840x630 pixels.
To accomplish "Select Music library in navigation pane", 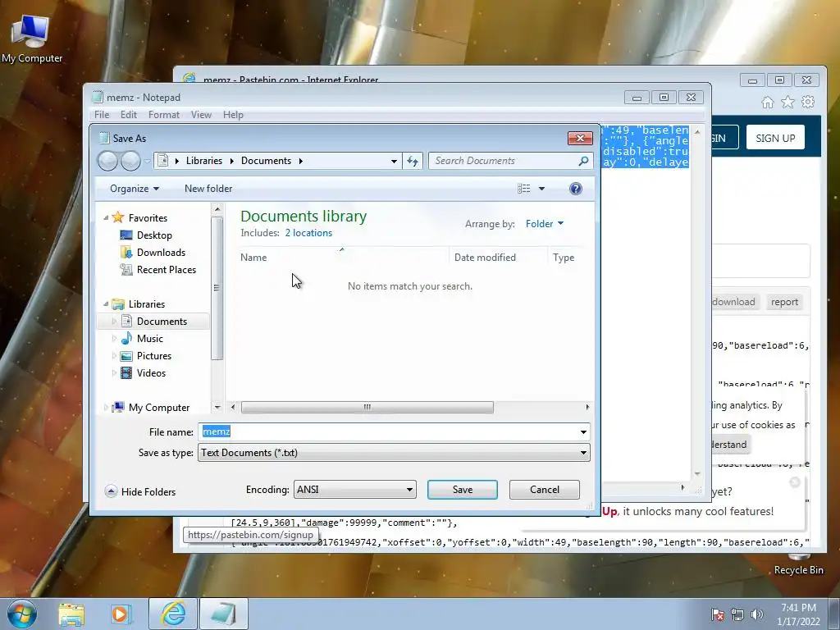I will point(149,338).
